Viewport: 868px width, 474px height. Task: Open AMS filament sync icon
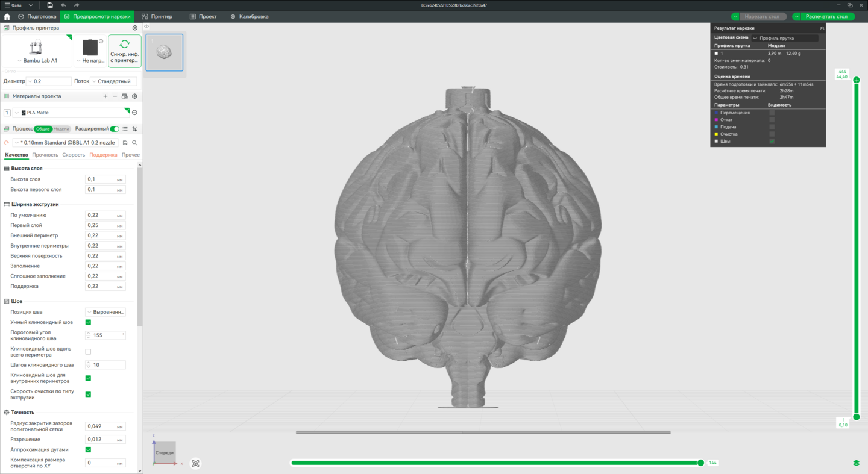(125, 96)
